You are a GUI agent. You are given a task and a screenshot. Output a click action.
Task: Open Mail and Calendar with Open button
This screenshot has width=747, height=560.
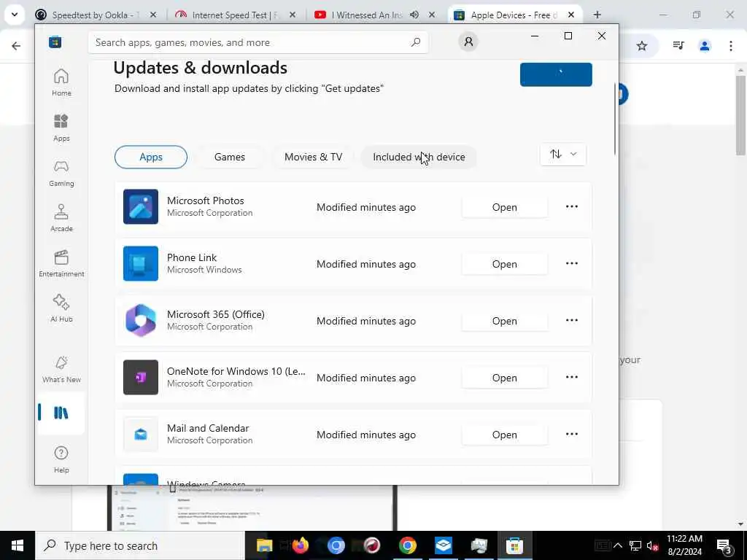(x=505, y=435)
